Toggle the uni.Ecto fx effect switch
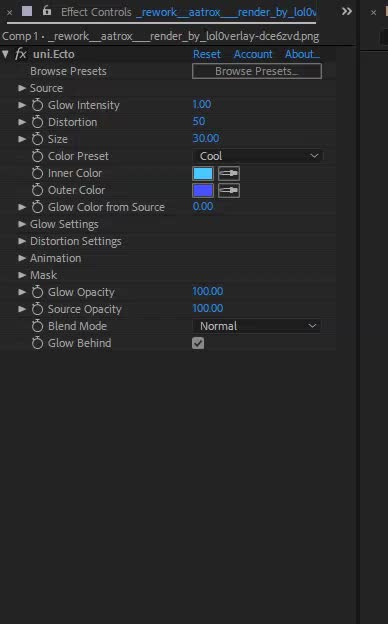Image resolution: width=388 pixels, height=624 pixels. (x=21, y=54)
